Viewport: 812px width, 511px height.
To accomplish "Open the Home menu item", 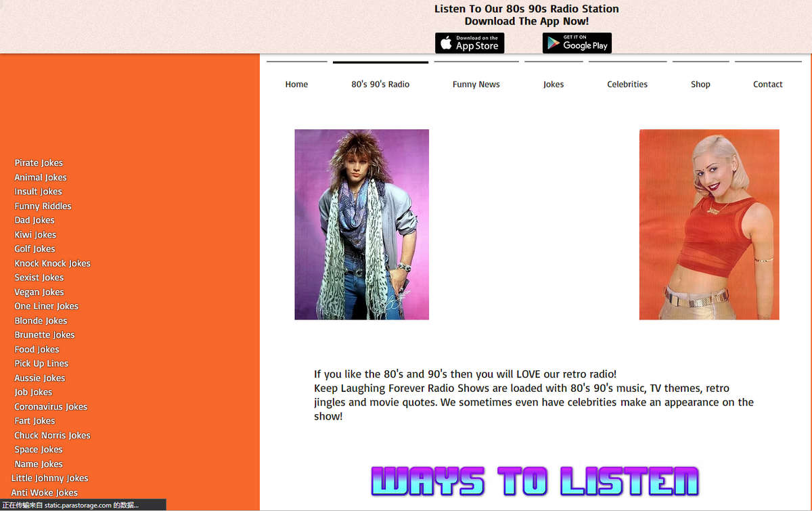I will (296, 84).
